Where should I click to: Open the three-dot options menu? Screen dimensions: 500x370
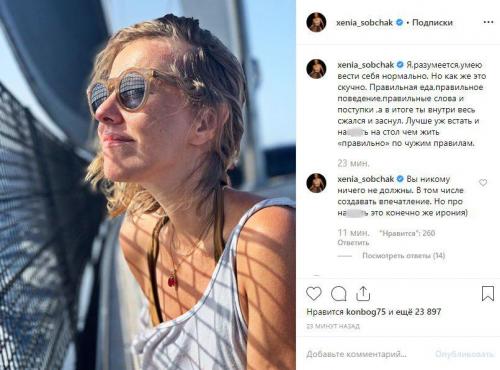pyautogui.click(x=488, y=22)
